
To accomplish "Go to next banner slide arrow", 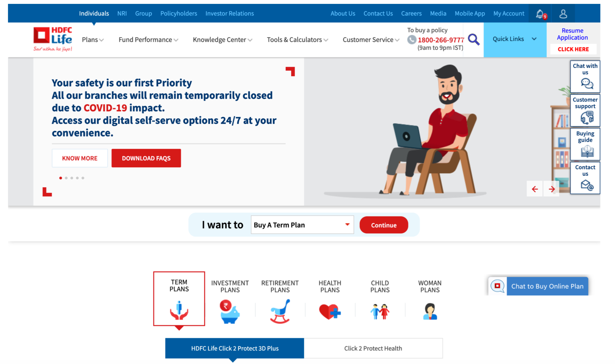I will [552, 189].
